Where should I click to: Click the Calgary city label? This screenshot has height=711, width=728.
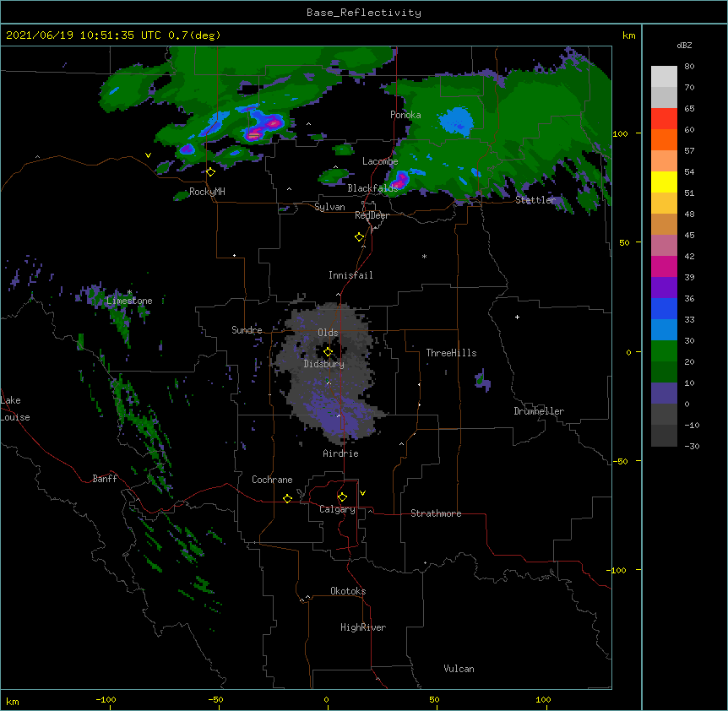337,509
